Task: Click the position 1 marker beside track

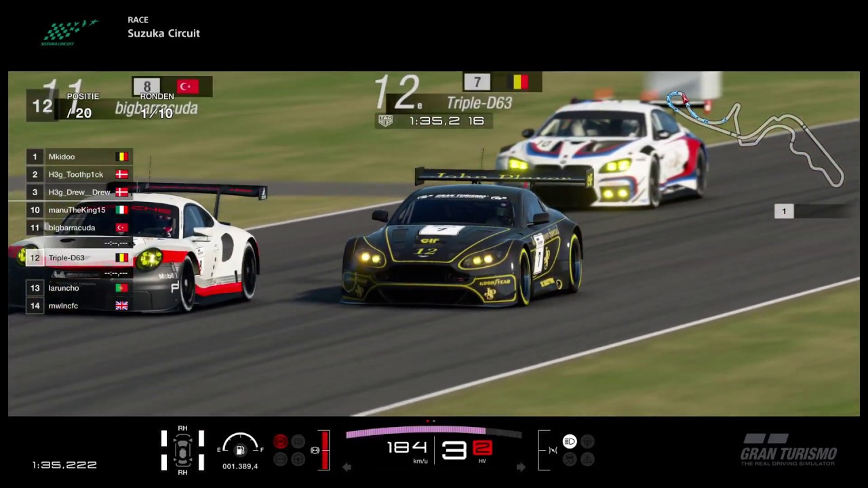Action: pyautogui.click(x=784, y=211)
